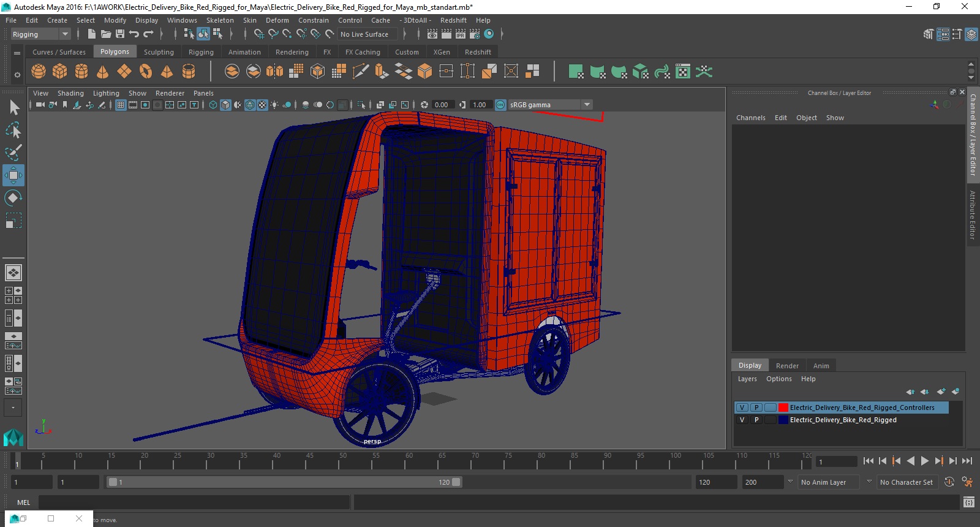Create a polygon cube from the shelf
The height and width of the screenshot is (527, 980).
[x=60, y=72]
